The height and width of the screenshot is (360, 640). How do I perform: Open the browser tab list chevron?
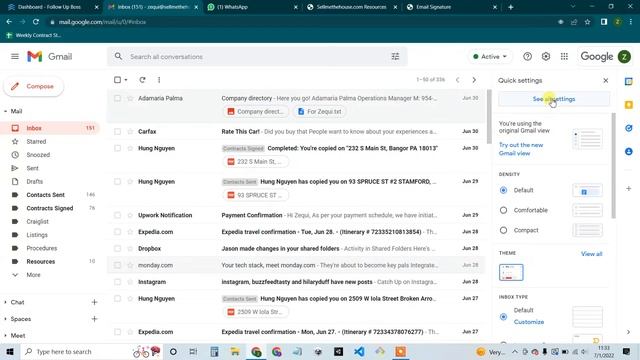(573, 7)
